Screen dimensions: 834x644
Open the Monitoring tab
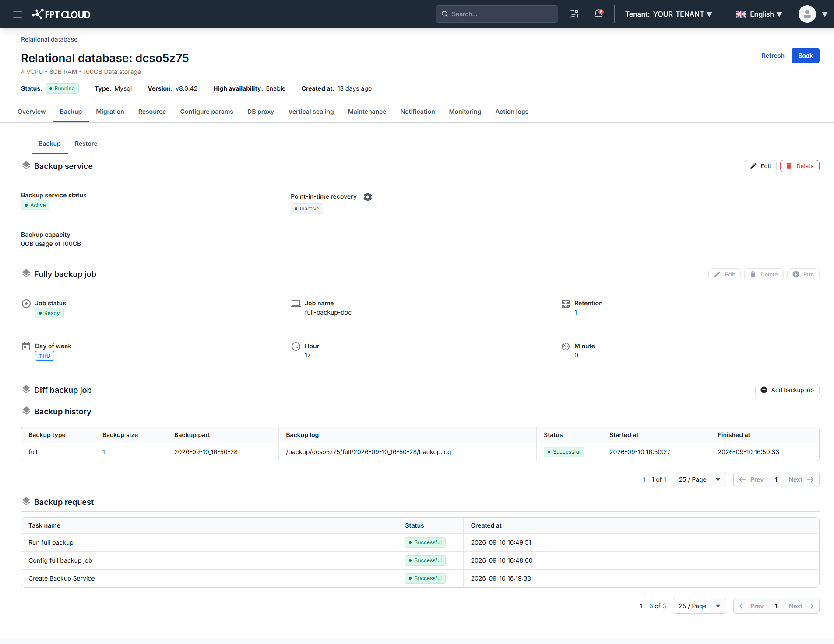pos(465,112)
